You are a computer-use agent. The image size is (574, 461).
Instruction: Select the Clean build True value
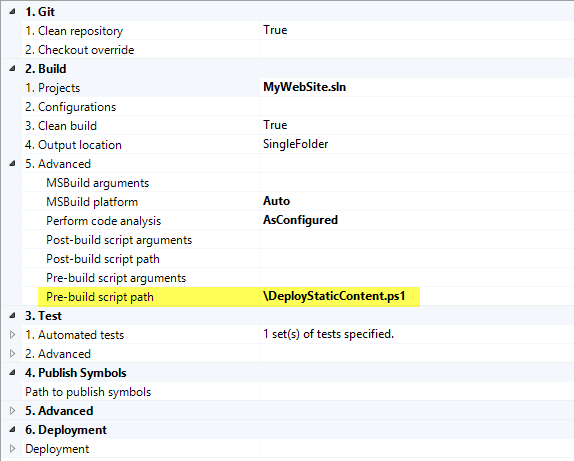tap(275, 125)
